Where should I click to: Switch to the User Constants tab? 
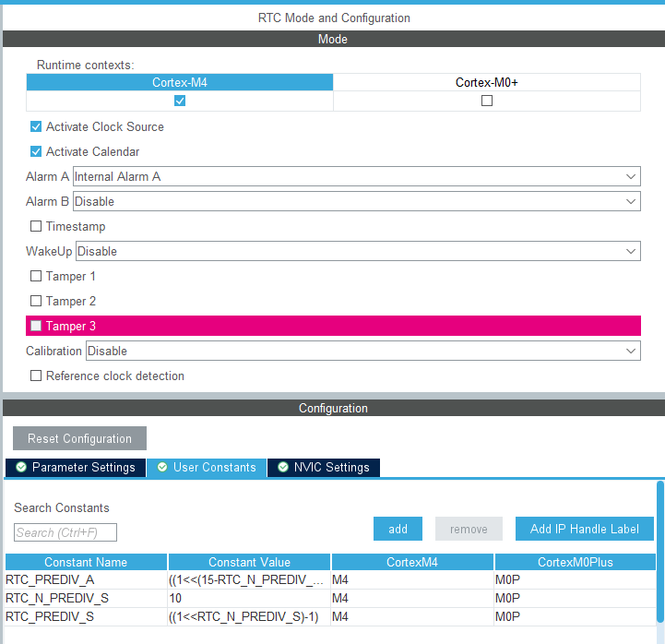tap(207, 468)
